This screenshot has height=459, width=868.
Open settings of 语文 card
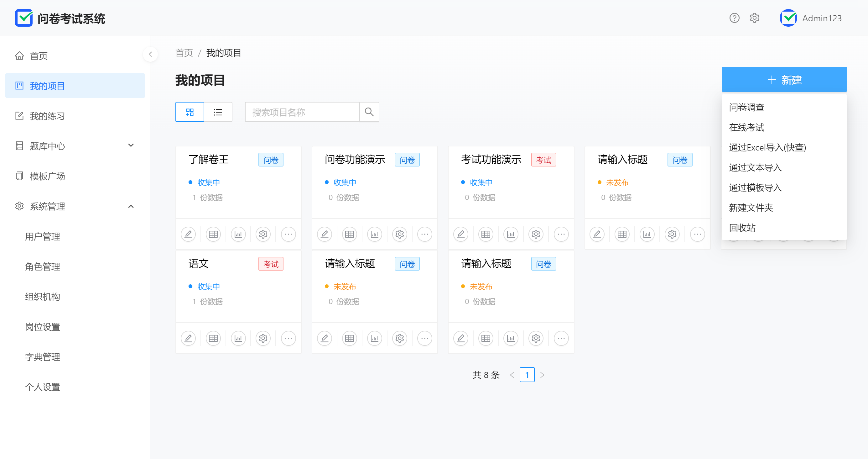point(263,338)
